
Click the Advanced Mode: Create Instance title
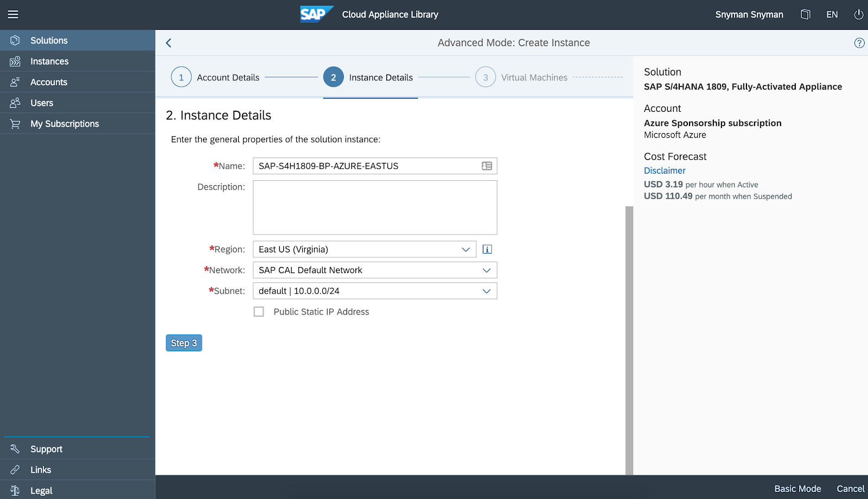tap(514, 43)
